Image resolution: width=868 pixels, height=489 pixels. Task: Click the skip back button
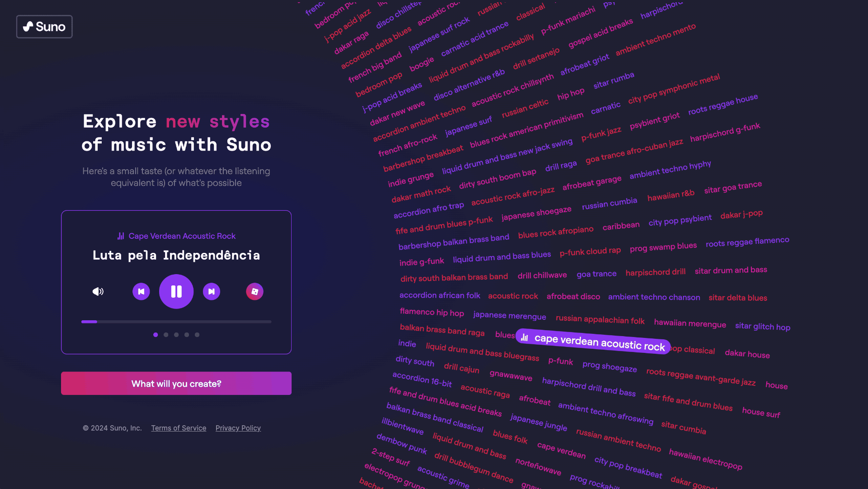click(142, 292)
